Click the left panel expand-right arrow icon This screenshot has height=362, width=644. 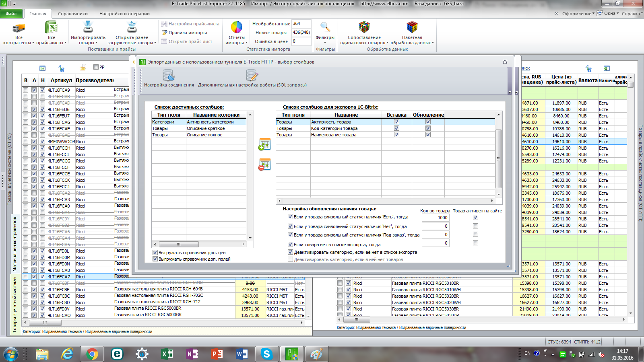coord(42,68)
